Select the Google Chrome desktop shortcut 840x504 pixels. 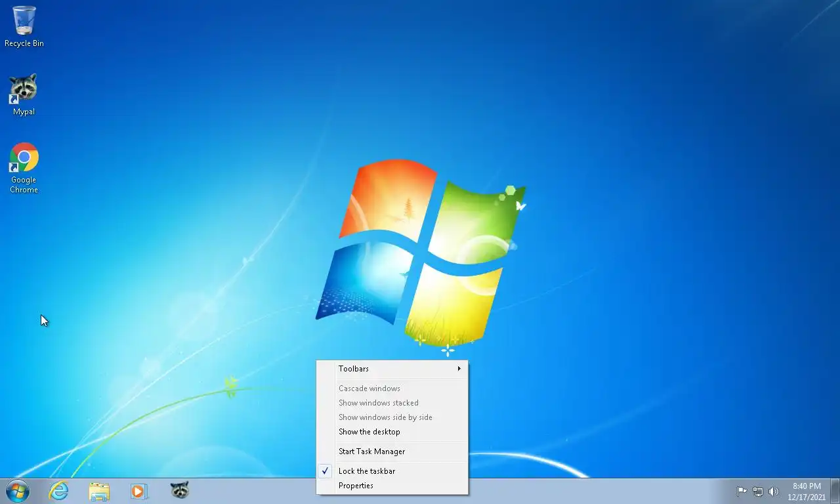[x=24, y=168]
